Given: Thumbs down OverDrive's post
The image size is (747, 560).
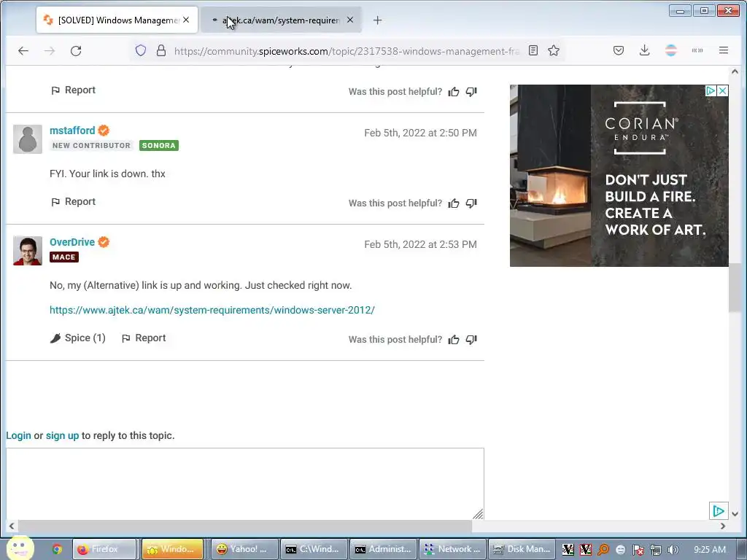Looking at the screenshot, I should pyautogui.click(x=471, y=340).
